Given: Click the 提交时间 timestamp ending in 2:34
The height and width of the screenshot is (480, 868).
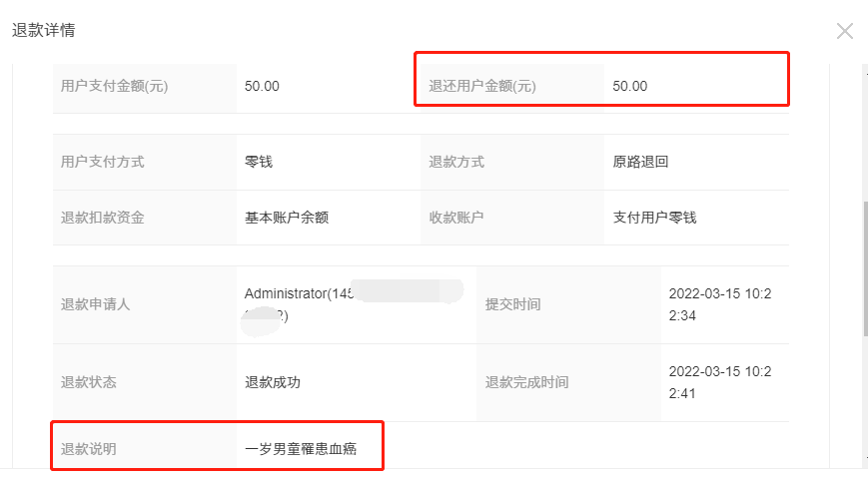Looking at the screenshot, I should coord(719,304).
